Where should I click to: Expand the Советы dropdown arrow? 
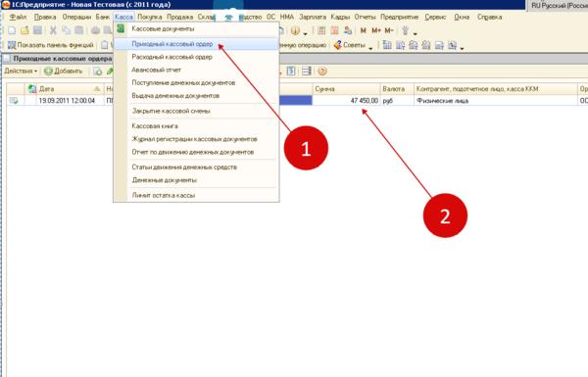point(370,48)
